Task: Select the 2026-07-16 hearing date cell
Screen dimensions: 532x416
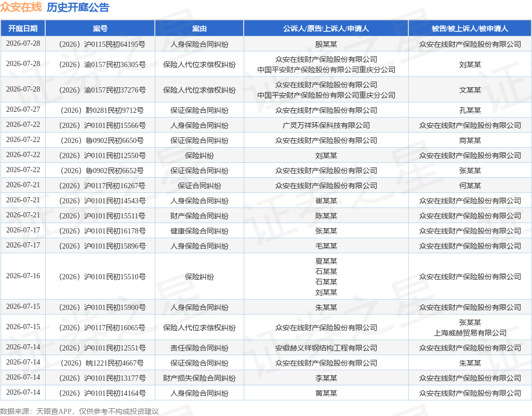Action: click(x=23, y=276)
